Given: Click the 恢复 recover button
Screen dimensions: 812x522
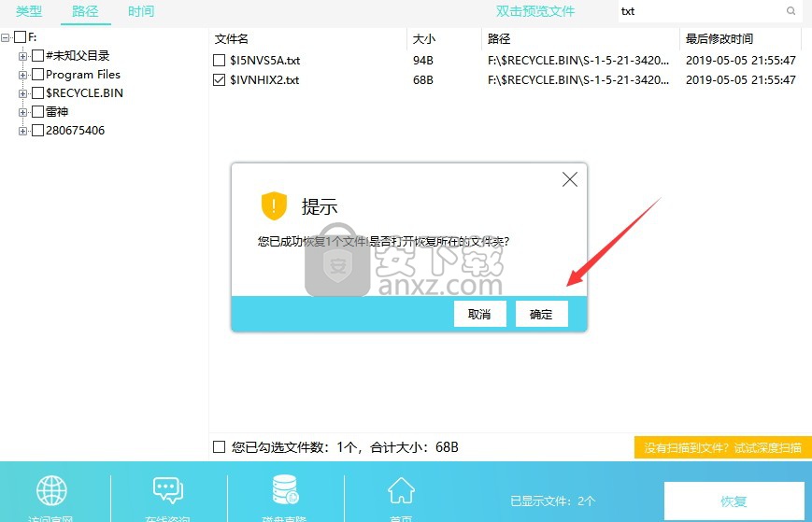Looking at the screenshot, I should tap(734, 501).
